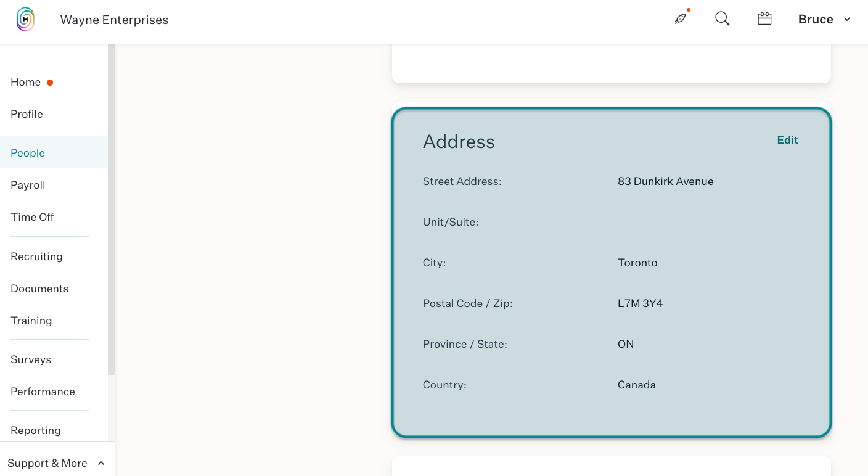Open Profile from sidebar
The width and height of the screenshot is (868, 476).
coord(27,114)
